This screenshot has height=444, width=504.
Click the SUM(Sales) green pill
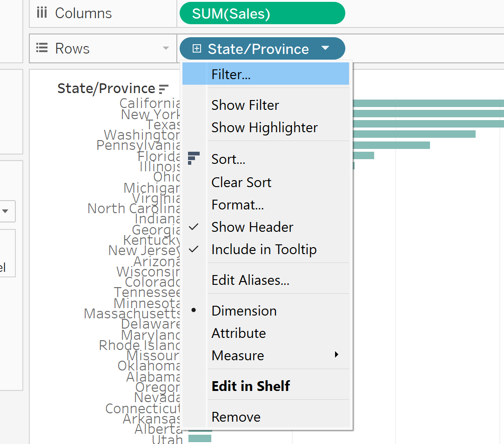click(x=262, y=13)
